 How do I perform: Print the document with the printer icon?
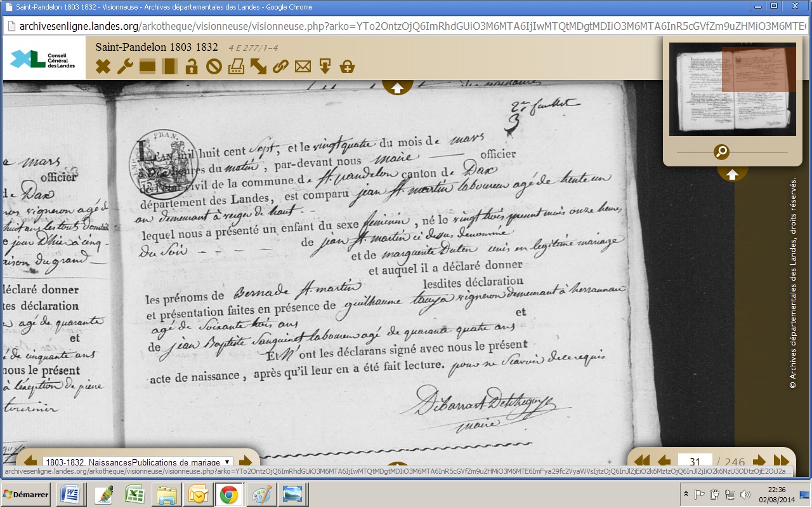[x=236, y=66]
